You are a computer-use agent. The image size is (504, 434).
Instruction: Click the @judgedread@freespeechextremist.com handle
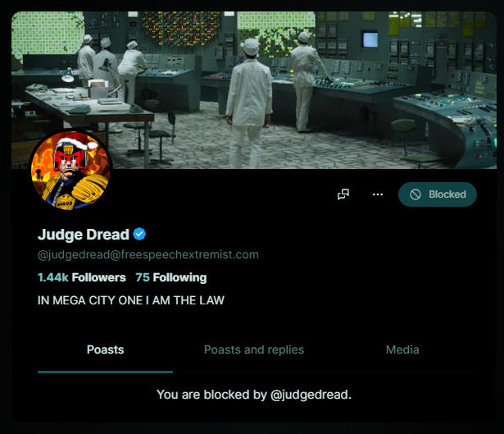pos(148,254)
